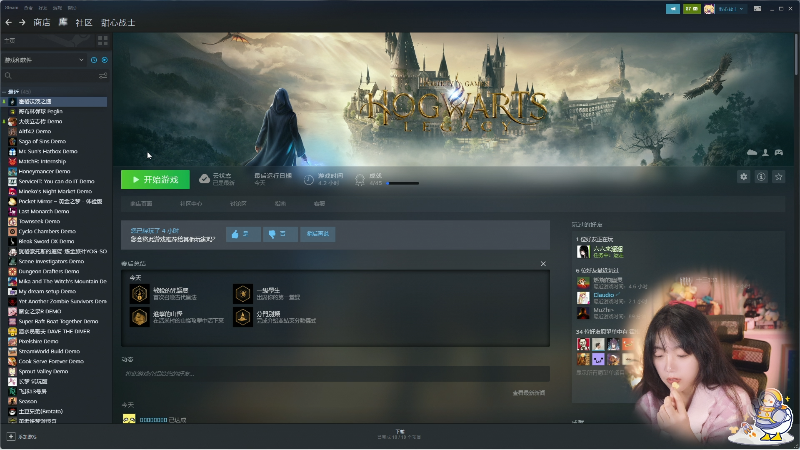The width and height of the screenshot is (800, 450).
Task: Click the achievements trophy icon
Action: tap(360, 180)
